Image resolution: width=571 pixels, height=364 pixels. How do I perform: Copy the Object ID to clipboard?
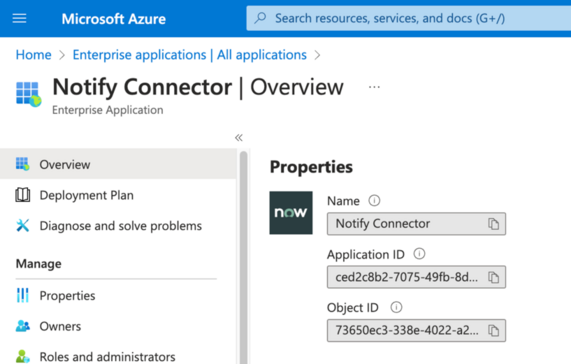coord(493,331)
